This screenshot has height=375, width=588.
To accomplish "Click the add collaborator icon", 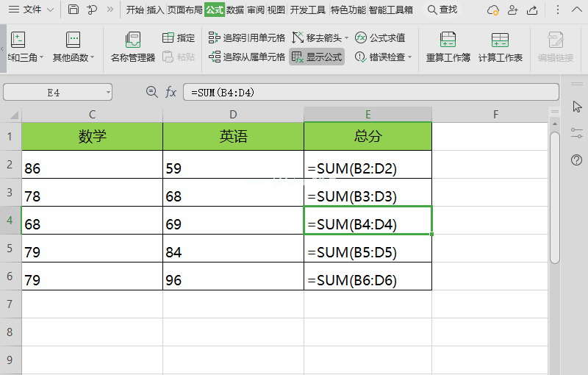I will [x=512, y=10].
